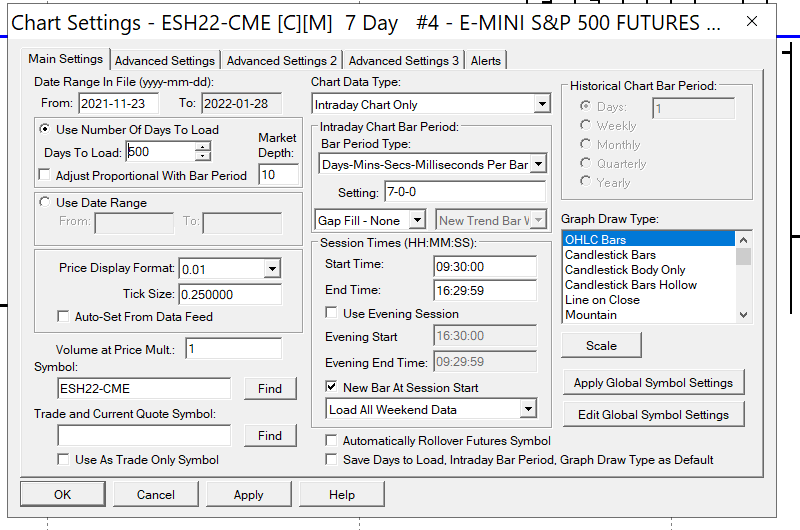Click the Date Range From field 2021-11-23
Image resolution: width=800 pixels, height=530 pixels.
click(118, 104)
